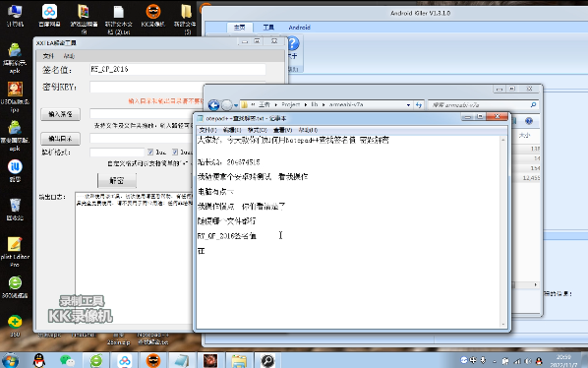Open the Help menu in XXTEA tool

69,56
